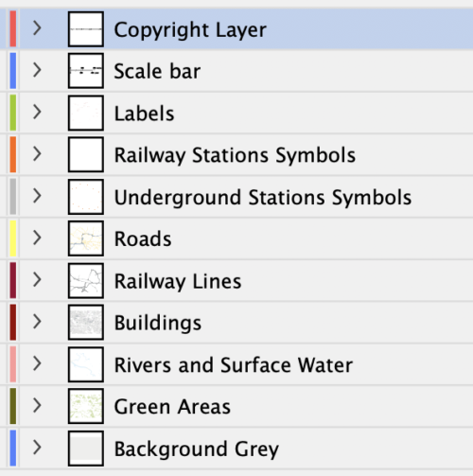Viewport: 473px width, 476px height.
Task: Expand the Background Grey layer chevron
Action: click(x=37, y=448)
